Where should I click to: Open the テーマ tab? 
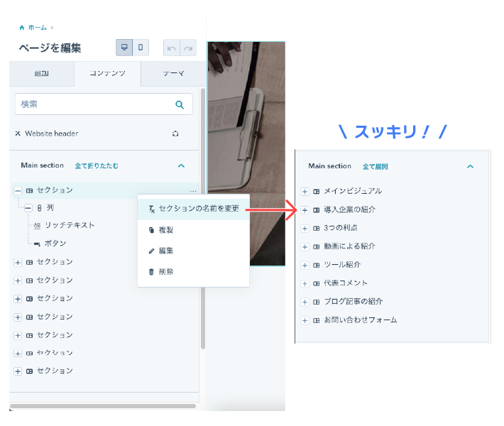tap(173, 74)
